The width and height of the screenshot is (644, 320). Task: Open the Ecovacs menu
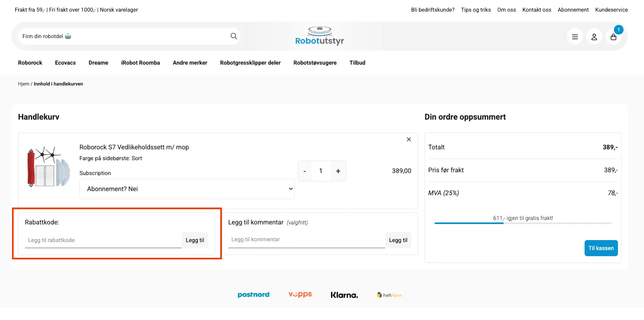coord(65,63)
